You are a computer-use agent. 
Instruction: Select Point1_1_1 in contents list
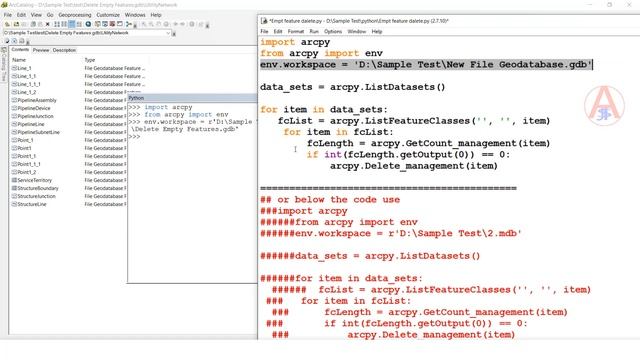pyautogui.click(x=26, y=164)
